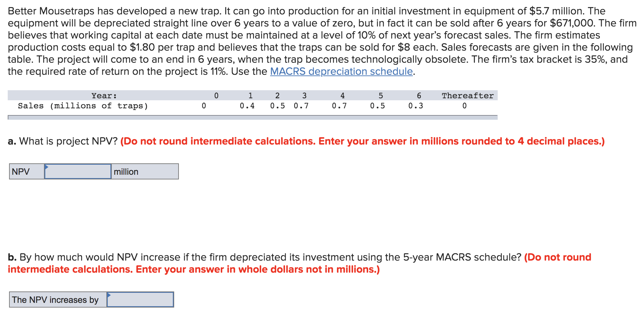Viewport: 644px width, 326px height.
Task: Click the sales value 0.3 for Year 6
Action: (416, 106)
